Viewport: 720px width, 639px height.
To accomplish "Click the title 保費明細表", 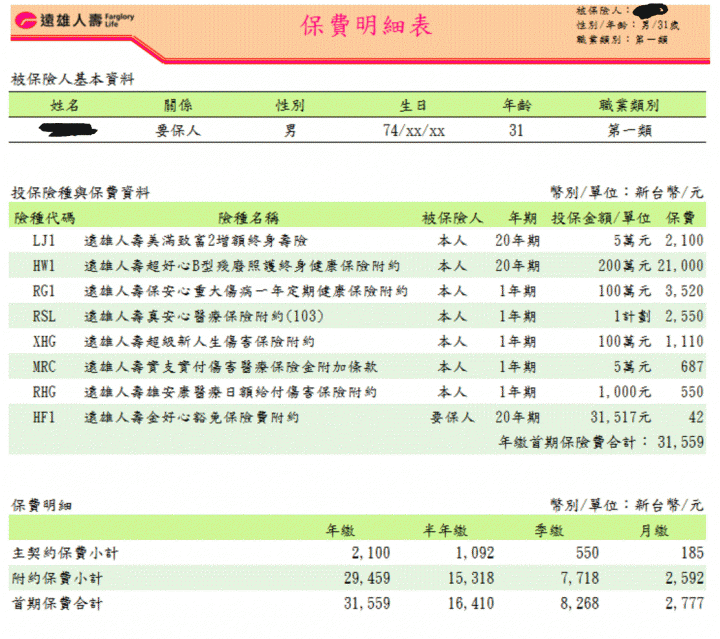I will [x=366, y=25].
